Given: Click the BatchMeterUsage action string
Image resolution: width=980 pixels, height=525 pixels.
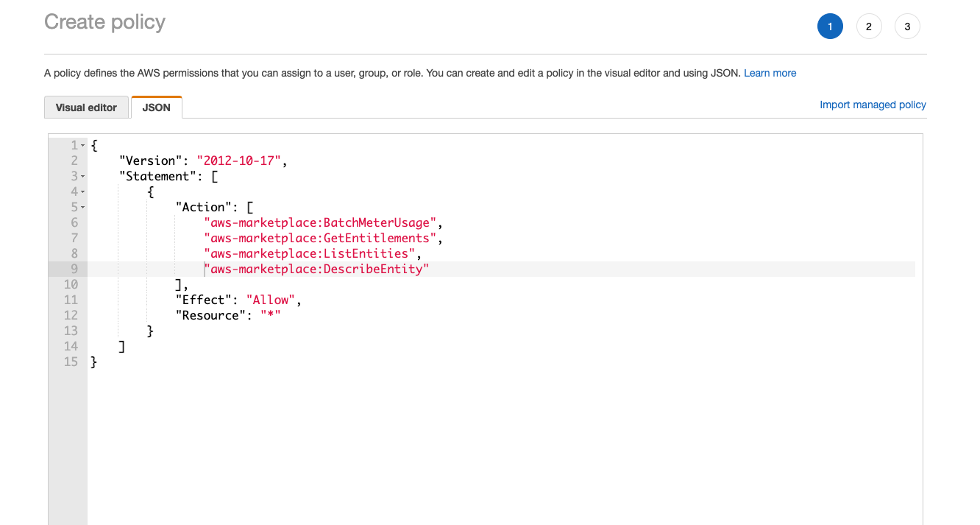Looking at the screenshot, I should click(322, 222).
